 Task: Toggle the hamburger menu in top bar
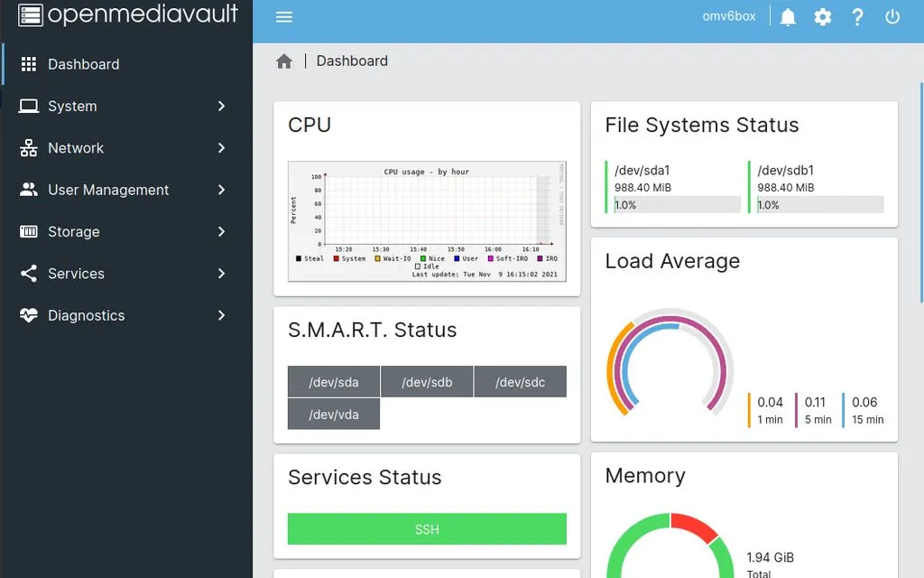pyautogui.click(x=283, y=16)
